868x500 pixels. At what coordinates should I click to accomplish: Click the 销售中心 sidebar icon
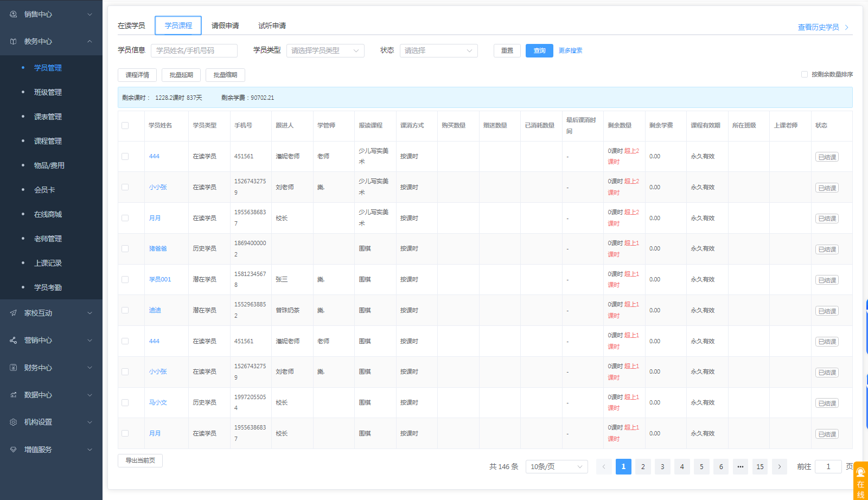click(14, 14)
